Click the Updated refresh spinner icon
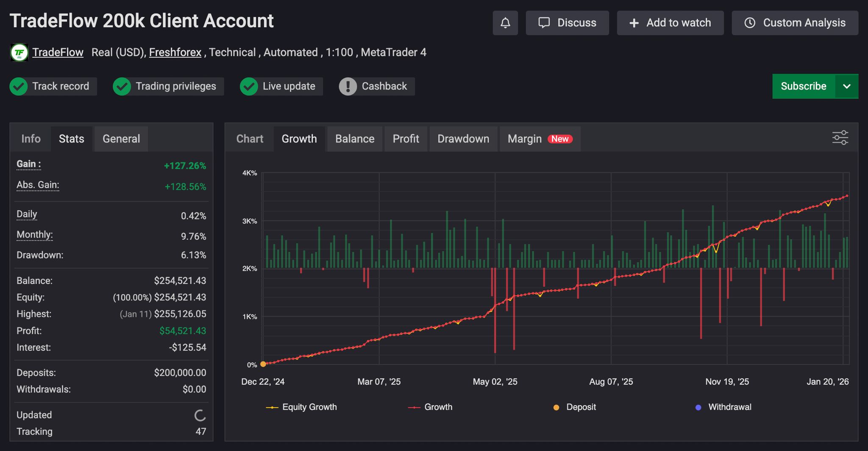The height and width of the screenshot is (451, 868). (x=200, y=415)
